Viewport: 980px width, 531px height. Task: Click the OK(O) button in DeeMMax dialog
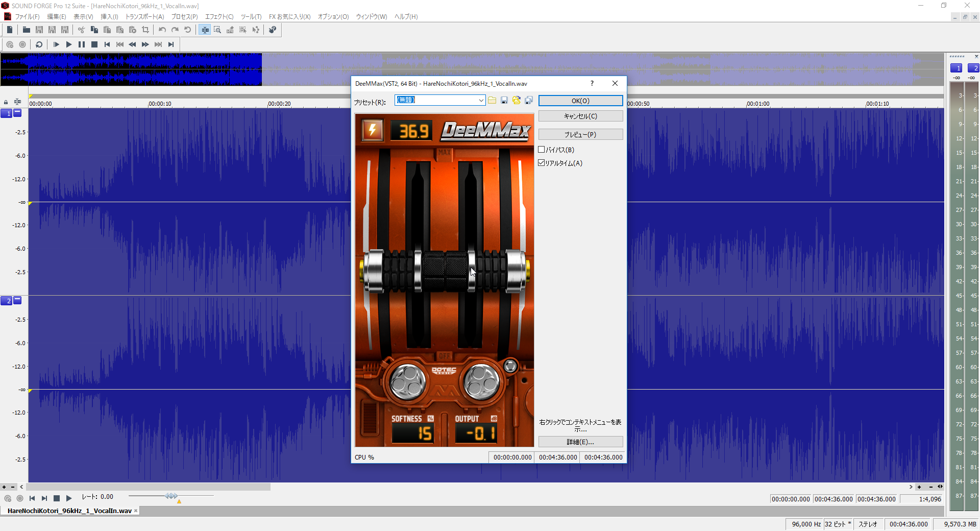tap(580, 101)
